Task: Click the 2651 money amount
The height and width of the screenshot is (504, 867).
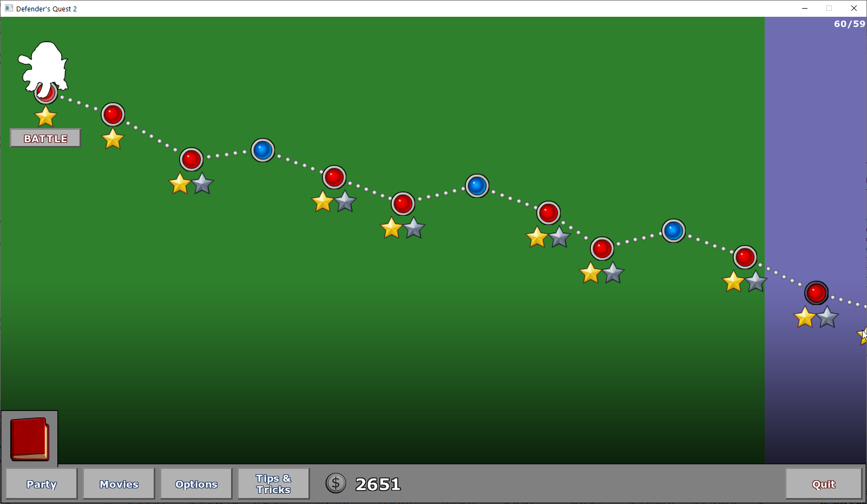Action: (x=378, y=484)
